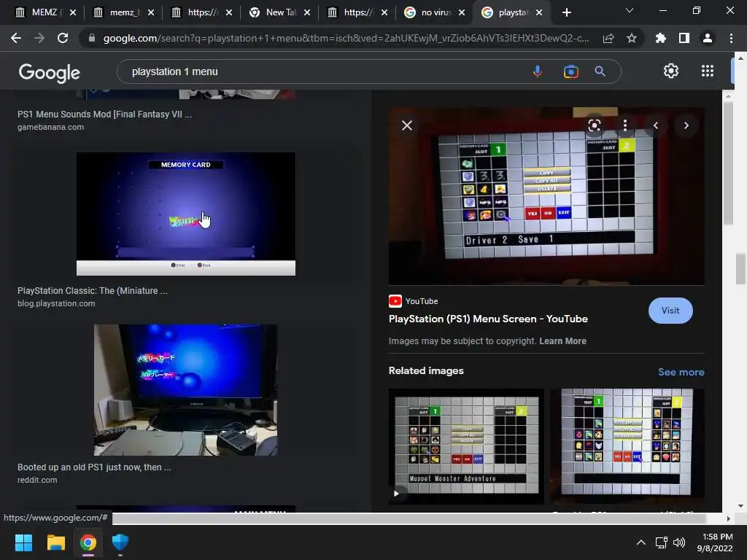Share this page via address bar icon
This screenshot has width=747, height=560.
click(608, 38)
